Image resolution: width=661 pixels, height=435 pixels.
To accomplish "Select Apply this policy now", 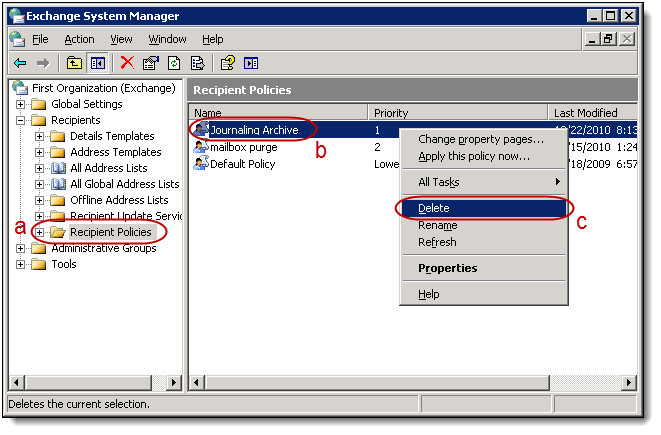I will [484, 156].
